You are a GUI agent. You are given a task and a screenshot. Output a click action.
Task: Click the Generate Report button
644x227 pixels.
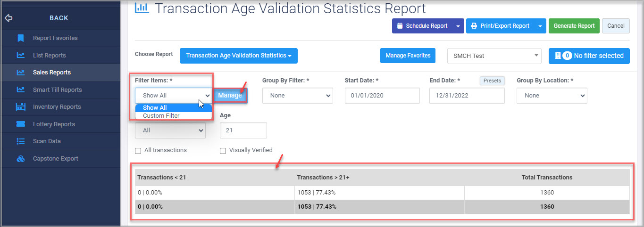coord(574,26)
